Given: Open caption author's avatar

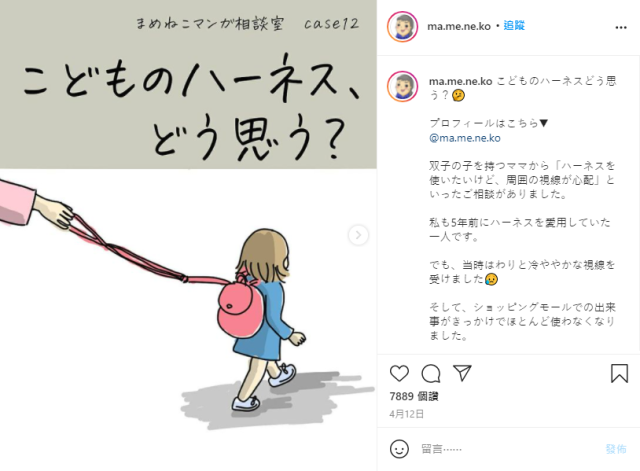Looking at the screenshot, I should click(x=402, y=87).
